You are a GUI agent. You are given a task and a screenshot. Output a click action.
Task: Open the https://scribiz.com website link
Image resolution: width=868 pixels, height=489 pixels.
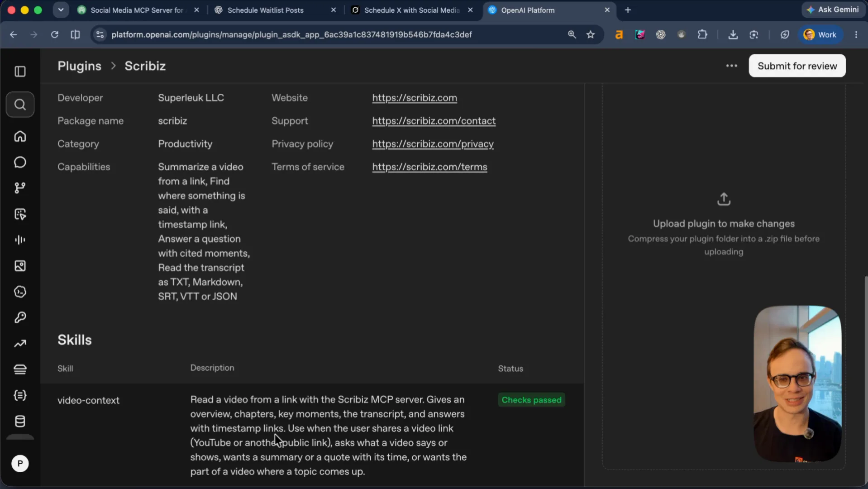(415, 98)
